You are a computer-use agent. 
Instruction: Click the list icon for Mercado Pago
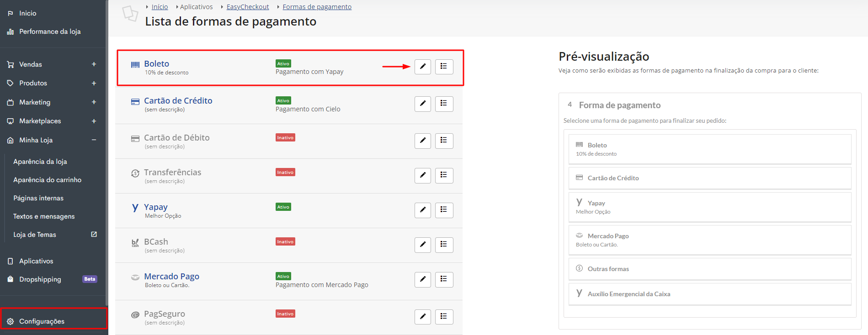[444, 279]
